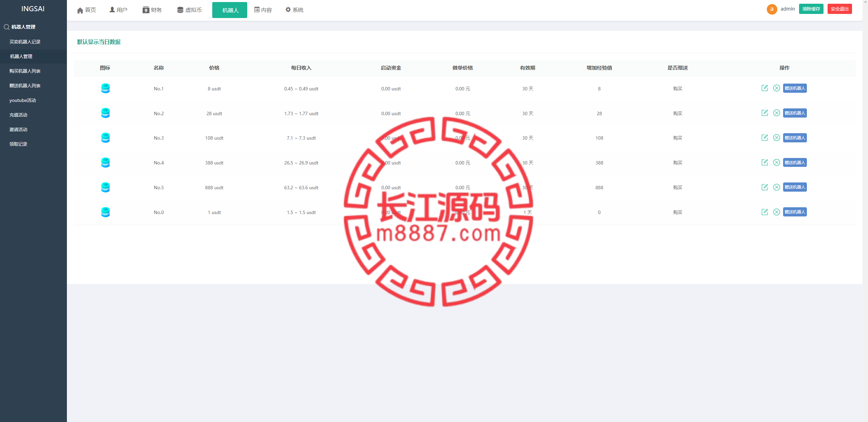The image size is (868, 422).
Task: Edit robot No.3 with pencil icon
Action: (764, 138)
